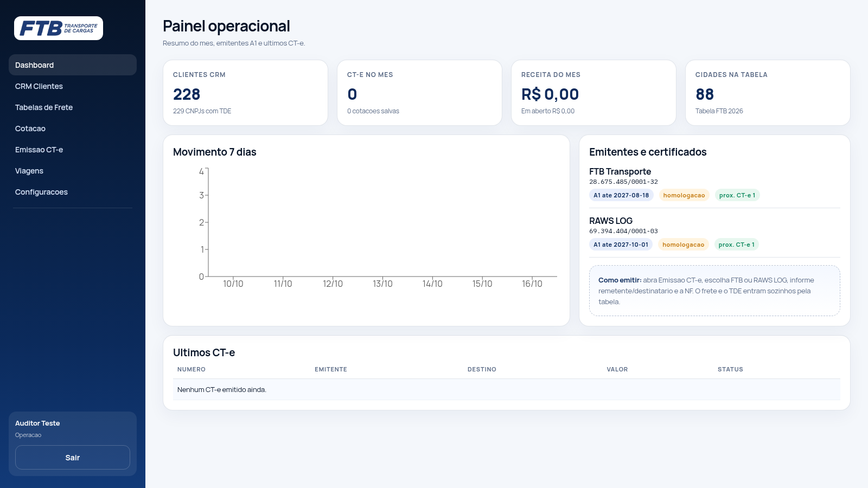Click the STATUS column header
Screen dimensions: 868x488
(730, 369)
